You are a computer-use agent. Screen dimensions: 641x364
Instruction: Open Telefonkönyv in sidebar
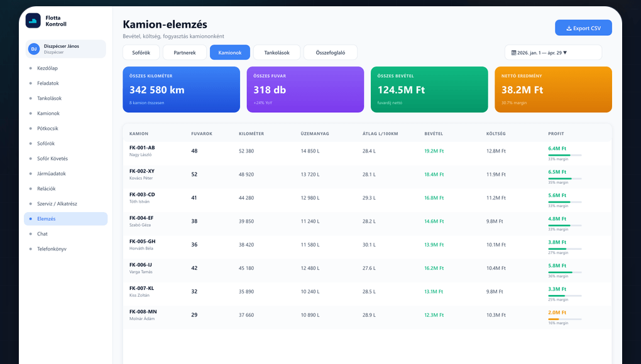[x=66, y=249]
